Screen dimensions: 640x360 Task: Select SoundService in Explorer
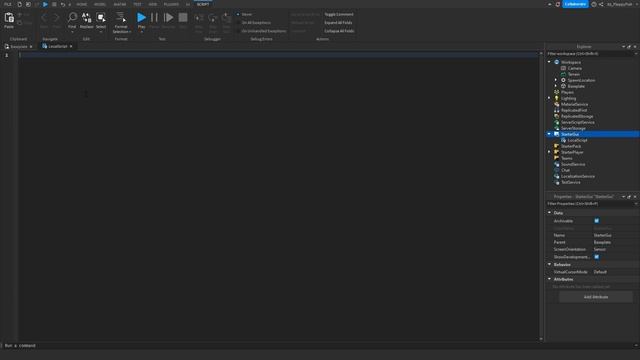pos(573,164)
